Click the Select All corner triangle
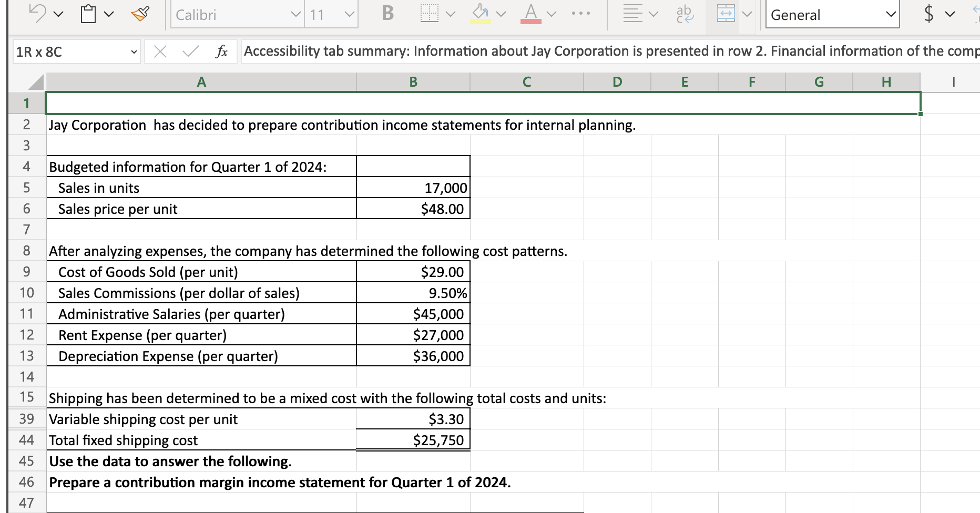The width and height of the screenshot is (980, 513). (36, 82)
